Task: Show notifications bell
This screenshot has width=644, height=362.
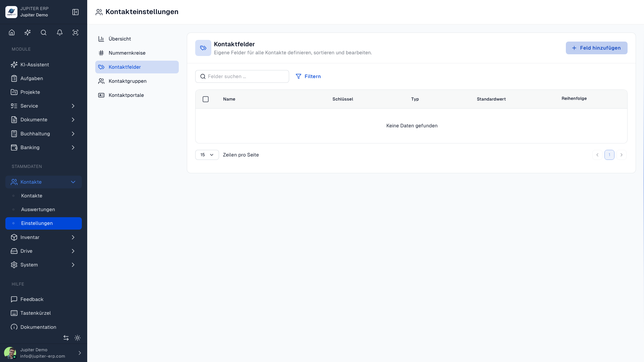Action: [60, 33]
